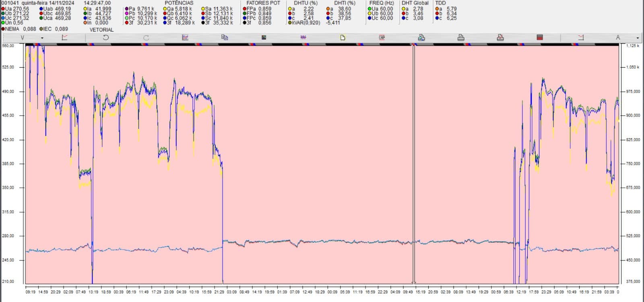
Task: Click the plain printer icon
Action: point(461,37)
